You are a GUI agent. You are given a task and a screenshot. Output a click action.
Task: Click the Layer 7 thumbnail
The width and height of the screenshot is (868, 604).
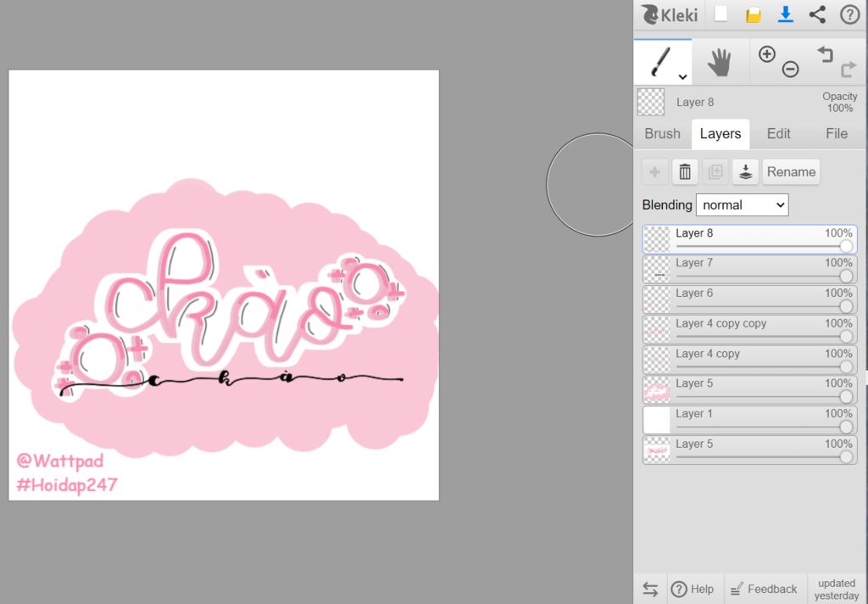[x=657, y=269]
